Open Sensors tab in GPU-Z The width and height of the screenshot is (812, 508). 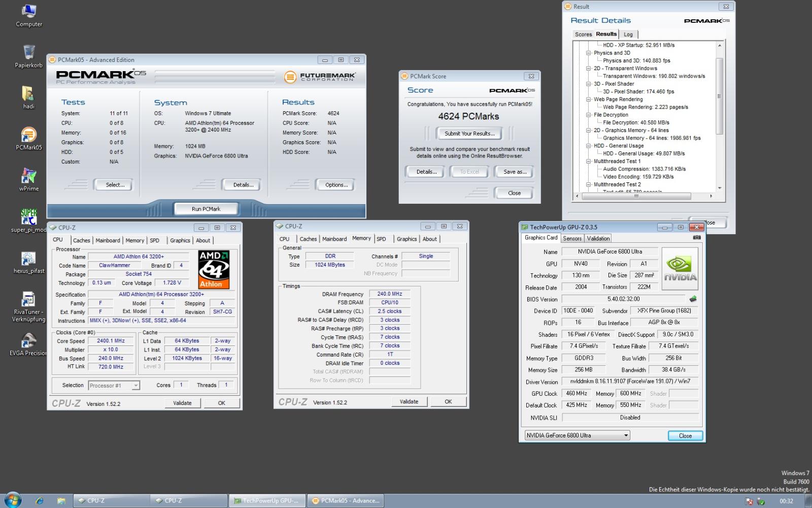pos(572,238)
